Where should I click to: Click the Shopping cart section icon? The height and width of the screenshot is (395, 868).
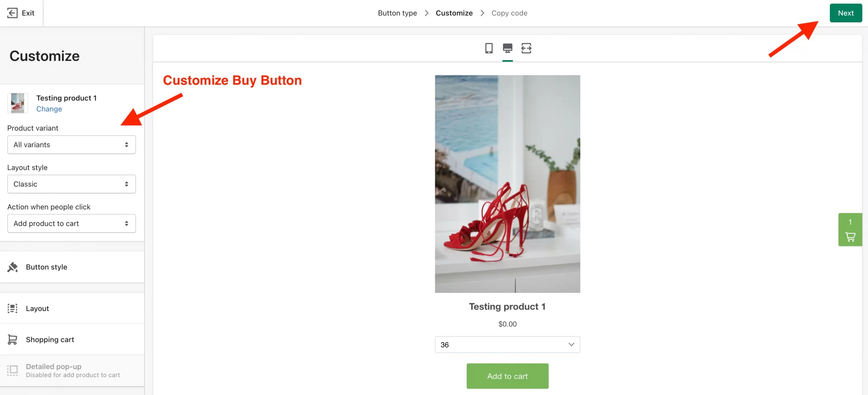pyautogui.click(x=13, y=340)
